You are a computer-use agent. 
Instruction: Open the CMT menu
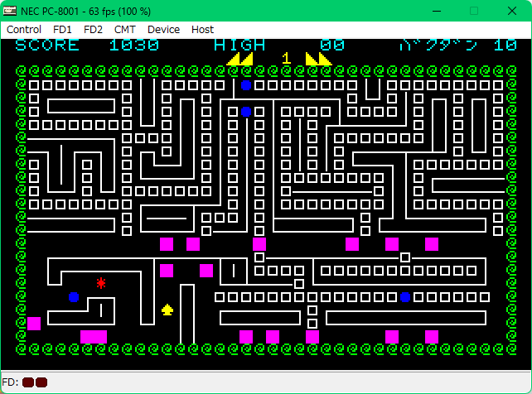pos(125,30)
